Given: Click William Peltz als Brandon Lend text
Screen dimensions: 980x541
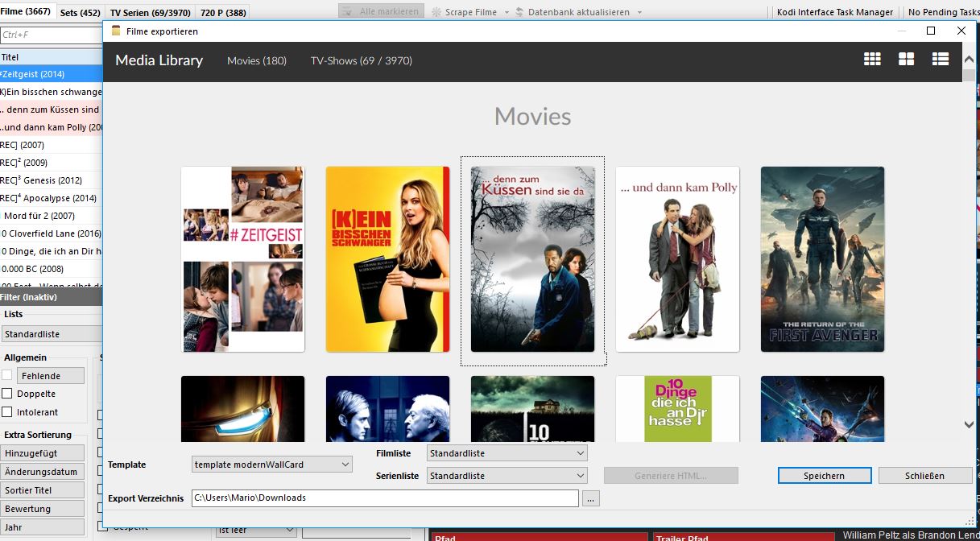Looking at the screenshot, I should coord(911,535).
